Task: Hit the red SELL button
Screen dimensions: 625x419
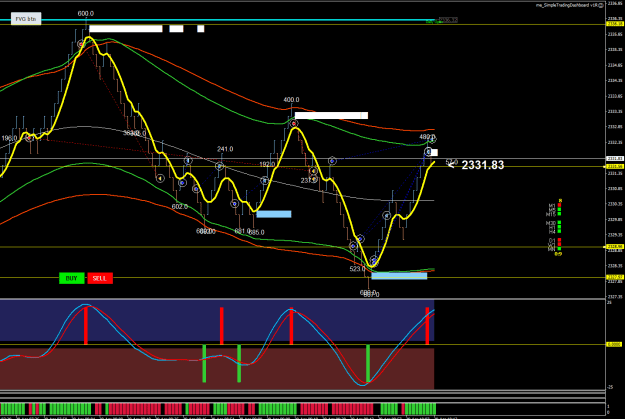Action: [x=100, y=278]
